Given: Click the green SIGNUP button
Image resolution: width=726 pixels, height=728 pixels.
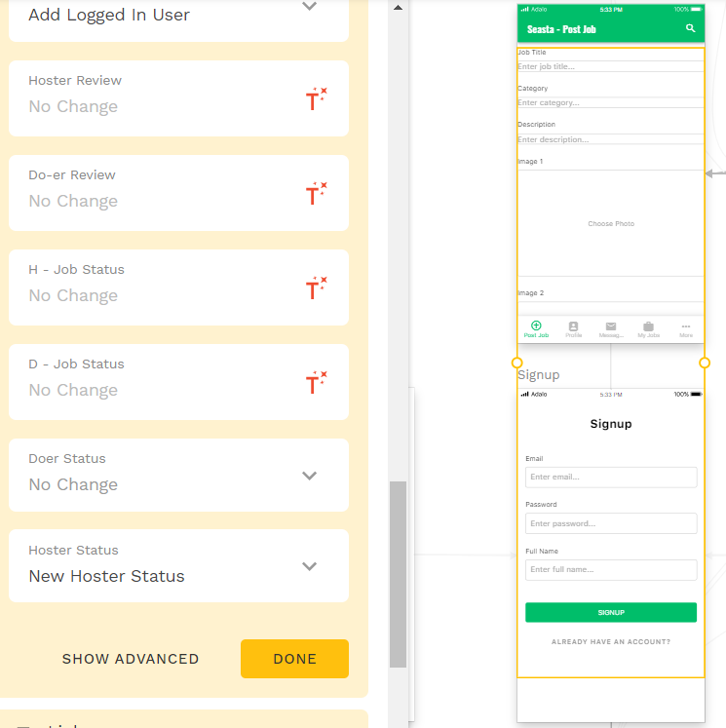Looking at the screenshot, I should (611, 612).
